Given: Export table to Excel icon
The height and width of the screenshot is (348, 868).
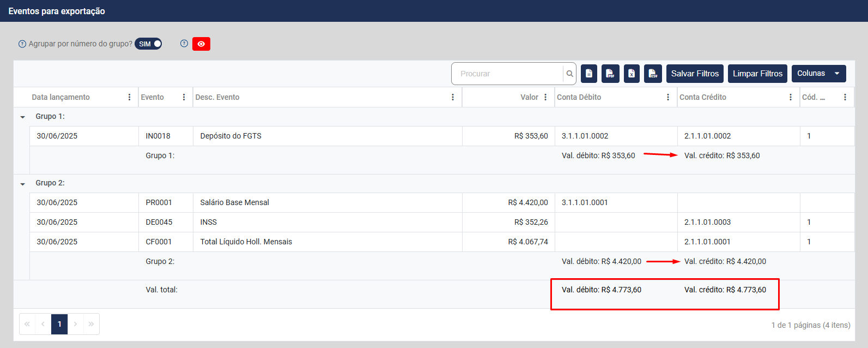Looking at the screenshot, I should 632,74.
